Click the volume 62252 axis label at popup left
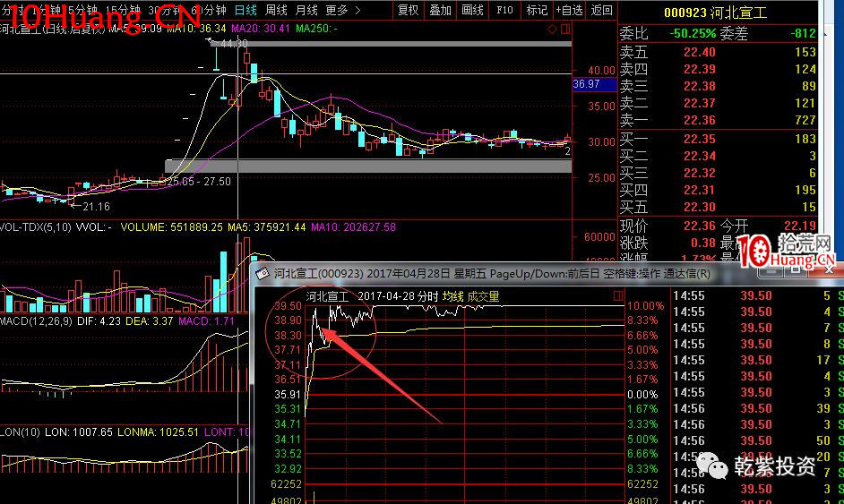 286,484
